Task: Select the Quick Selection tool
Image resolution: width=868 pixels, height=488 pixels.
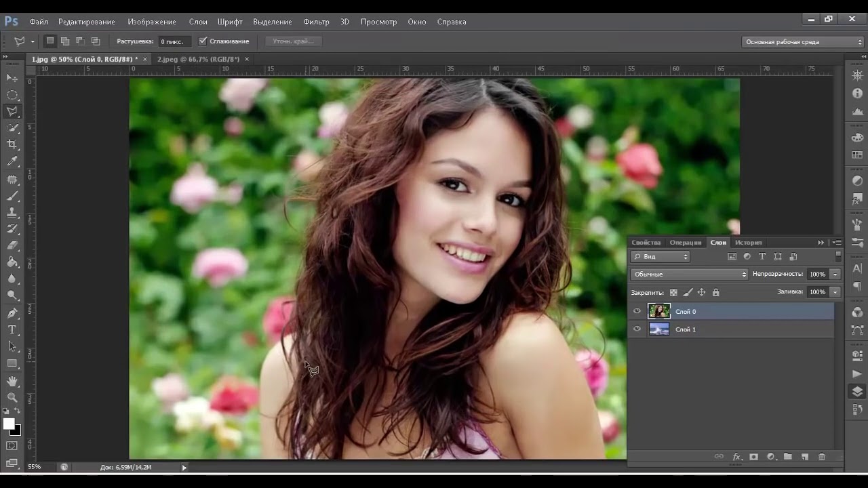Action: click(12, 128)
